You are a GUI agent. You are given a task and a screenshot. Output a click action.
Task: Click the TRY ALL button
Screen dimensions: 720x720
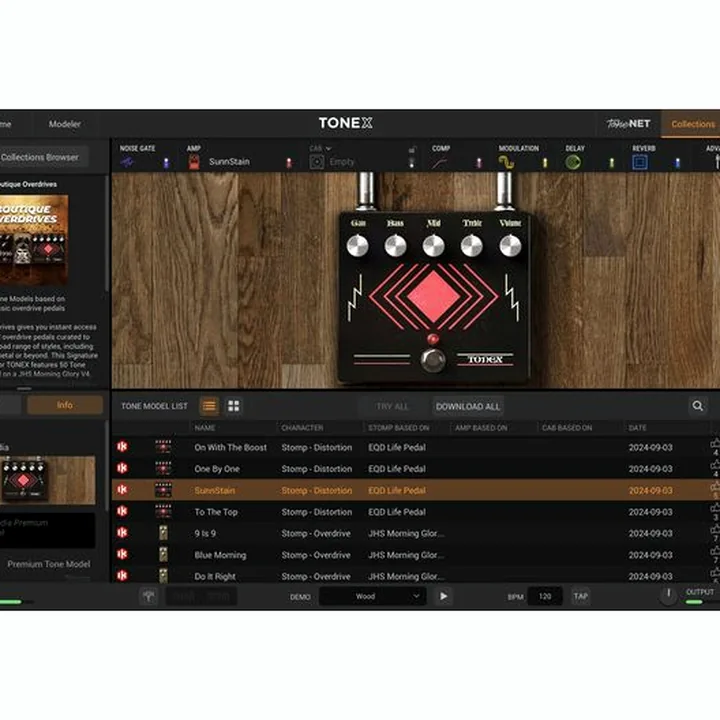pos(392,406)
